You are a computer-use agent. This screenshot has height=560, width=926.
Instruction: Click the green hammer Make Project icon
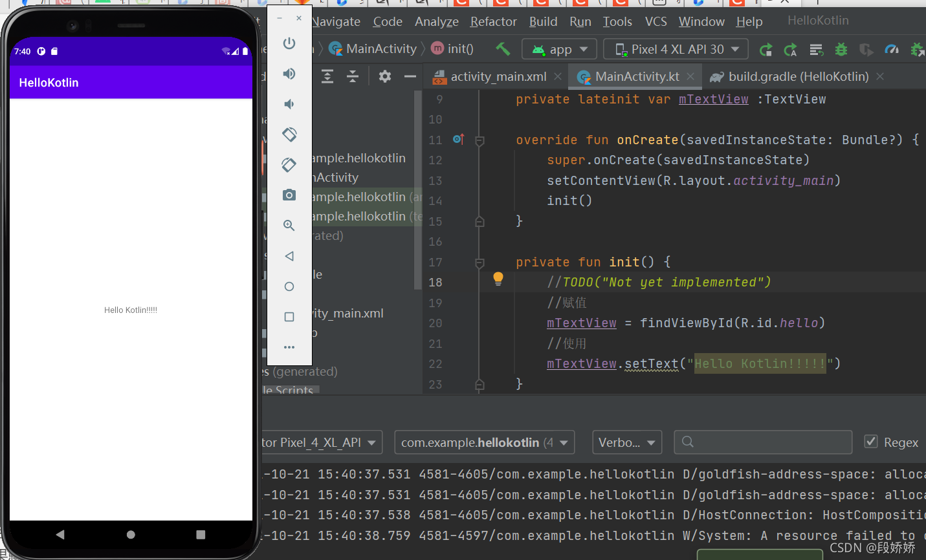click(x=503, y=48)
